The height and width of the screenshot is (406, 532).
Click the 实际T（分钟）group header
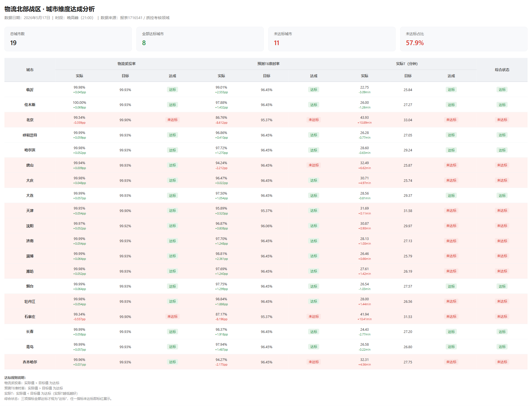tap(407, 64)
